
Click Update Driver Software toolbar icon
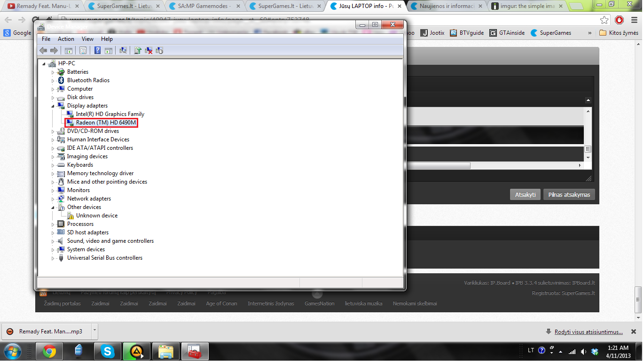138,50
